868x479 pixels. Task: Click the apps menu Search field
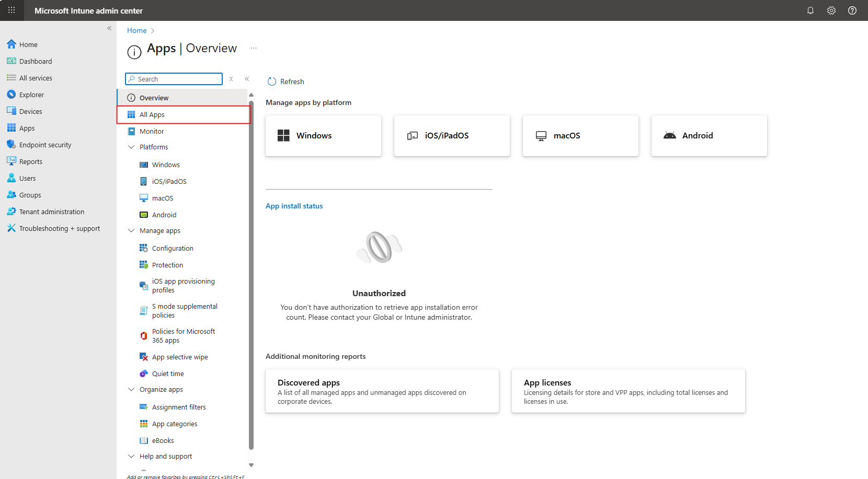pyautogui.click(x=174, y=79)
